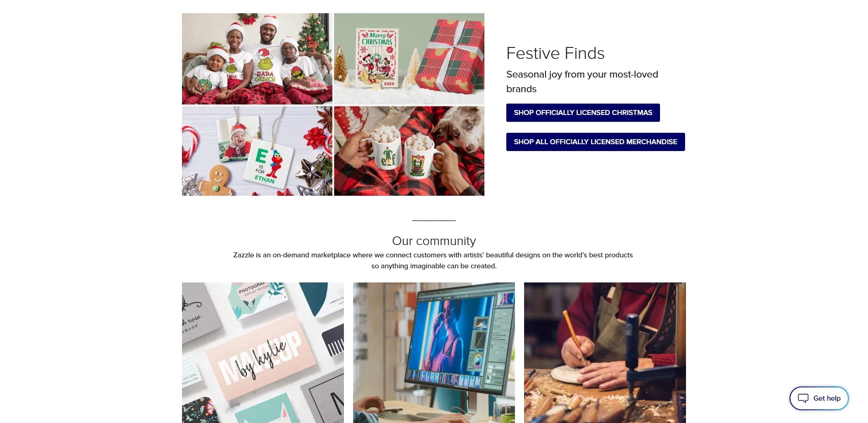Viewport: 868px width, 423px height.
Task: Click the Our community heading
Action: pyautogui.click(x=434, y=241)
